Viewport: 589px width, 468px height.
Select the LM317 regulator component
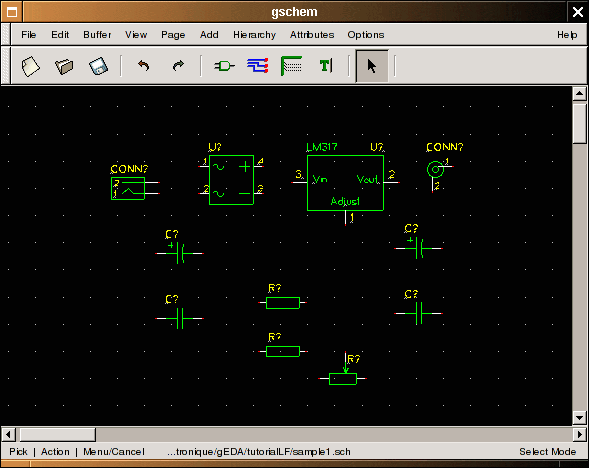click(345, 183)
